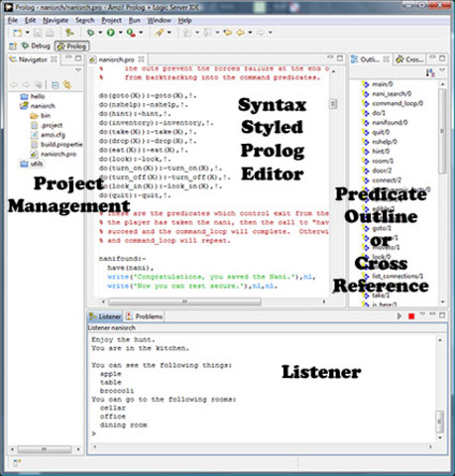455x476 pixels.
Task: Click the green Debug bug toolbar icon
Action: pyautogui.click(x=90, y=33)
